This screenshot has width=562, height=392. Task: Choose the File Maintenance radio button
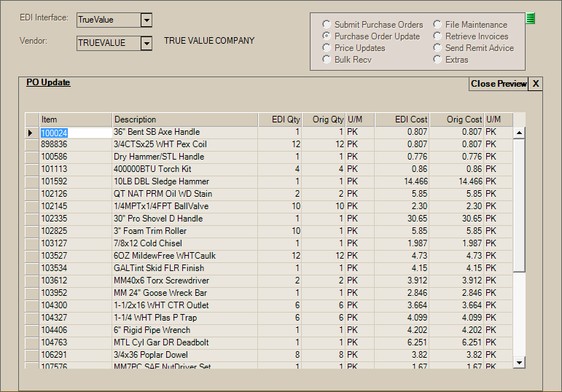point(437,24)
